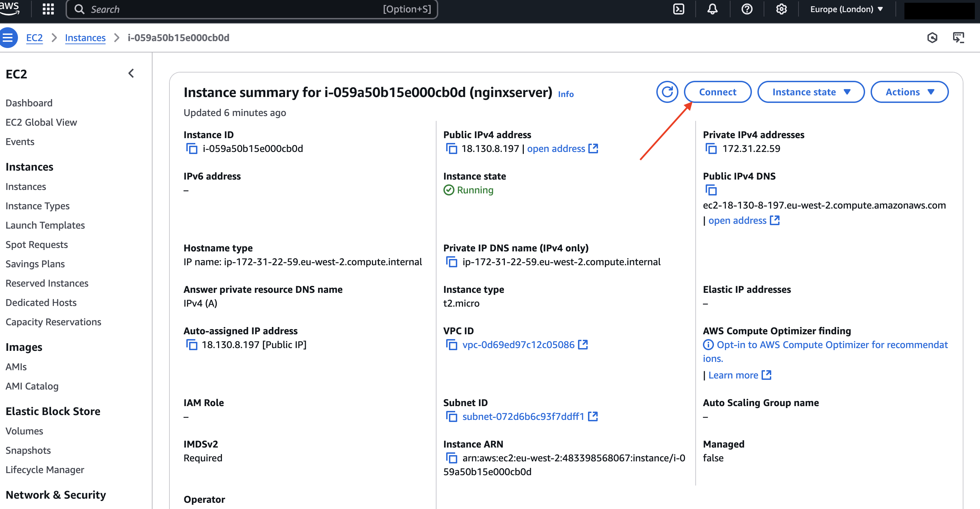Screen dimensions: 980x509
Task: Open address link for Public IPv4 address
Action: (562, 148)
